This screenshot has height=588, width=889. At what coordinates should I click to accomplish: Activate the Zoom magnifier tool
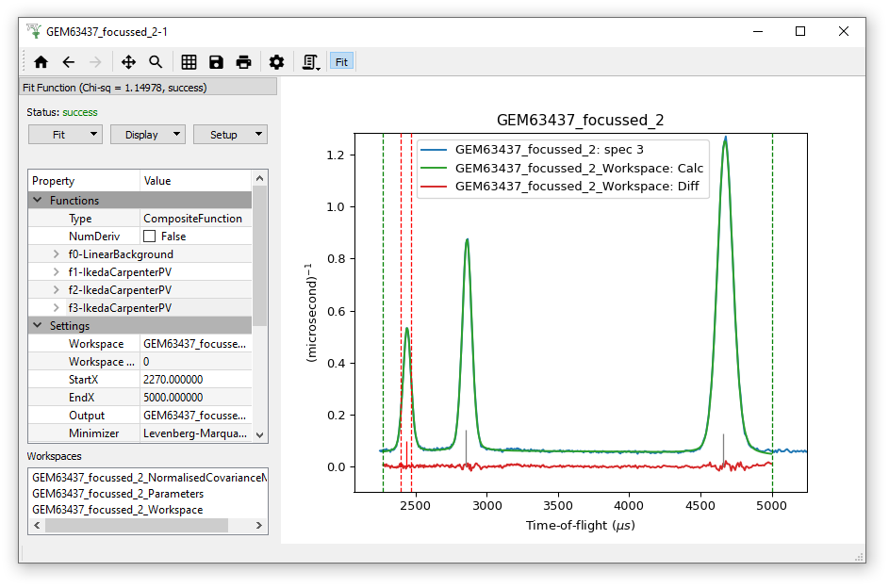156,62
